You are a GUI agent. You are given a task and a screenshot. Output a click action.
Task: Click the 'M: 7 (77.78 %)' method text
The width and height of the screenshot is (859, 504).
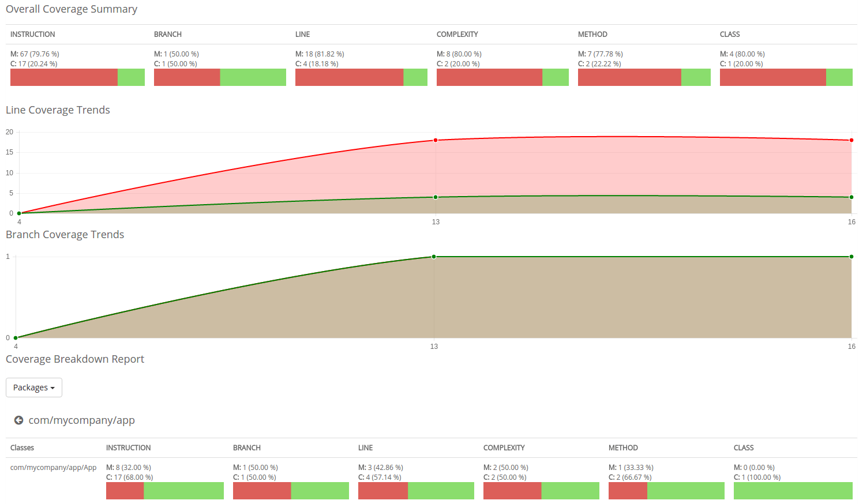pyautogui.click(x=601, y=54)
